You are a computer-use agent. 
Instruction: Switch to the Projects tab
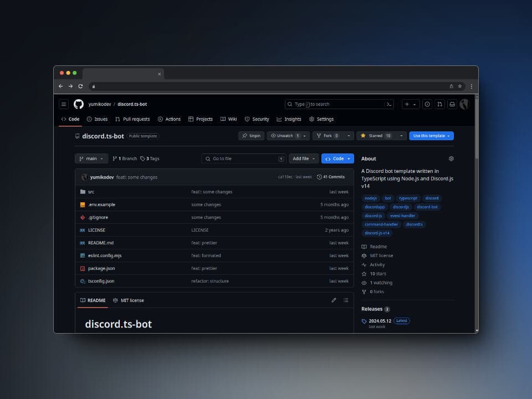click(x=201, y=119)
